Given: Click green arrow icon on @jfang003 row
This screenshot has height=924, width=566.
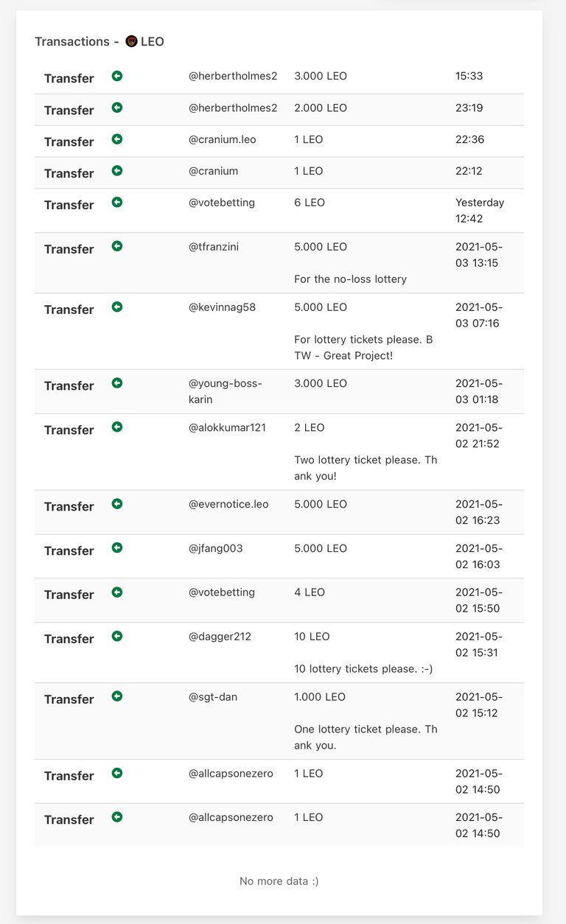Looking at the screenshot, I should click(x=116, y=548).
